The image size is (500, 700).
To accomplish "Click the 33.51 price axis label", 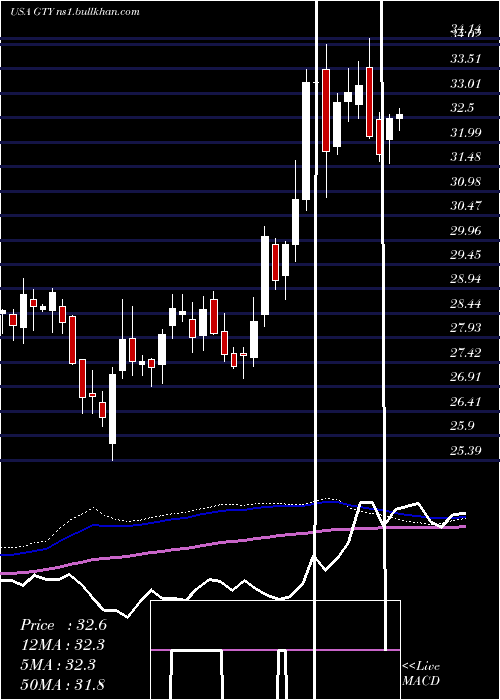I will 465,59.
